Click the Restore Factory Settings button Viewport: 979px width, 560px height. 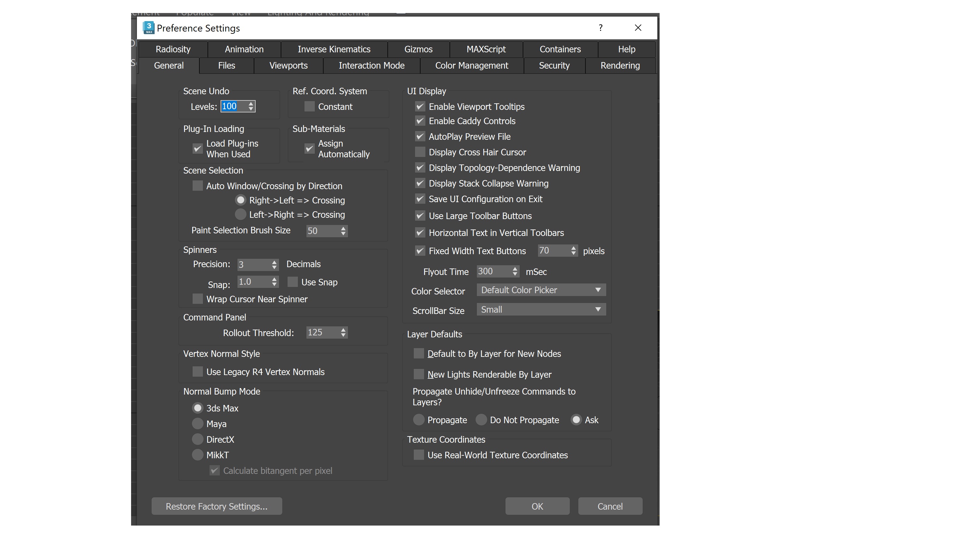point(217,506)
